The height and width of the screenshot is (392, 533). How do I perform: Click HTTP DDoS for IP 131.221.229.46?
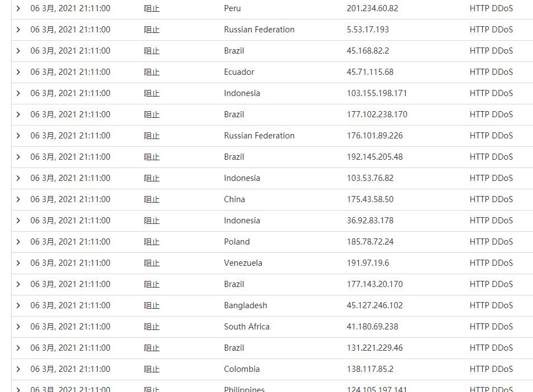491,348
